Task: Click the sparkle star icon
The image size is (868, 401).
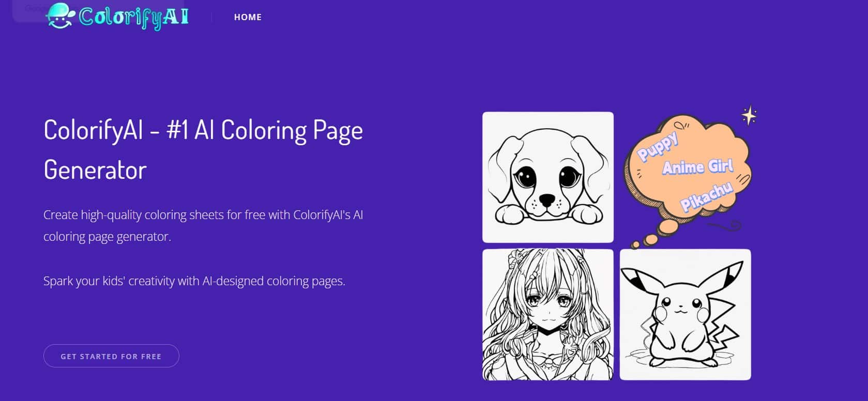Action: (749, 115)
